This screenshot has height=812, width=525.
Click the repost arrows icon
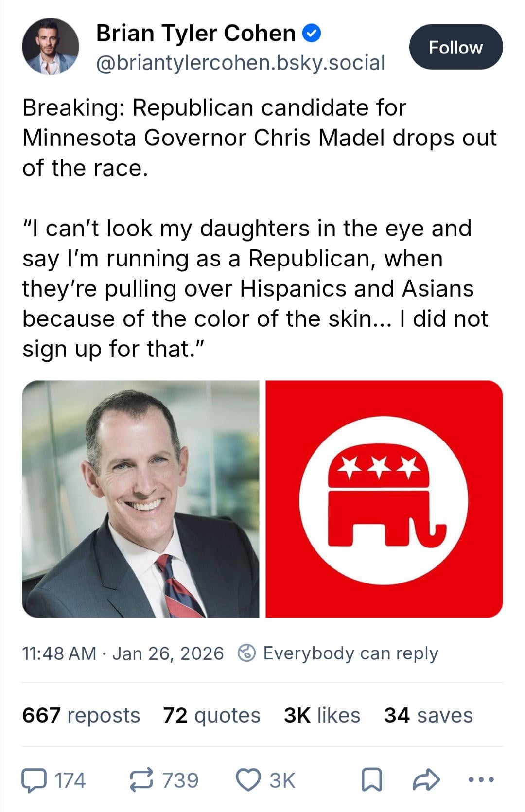141,780
